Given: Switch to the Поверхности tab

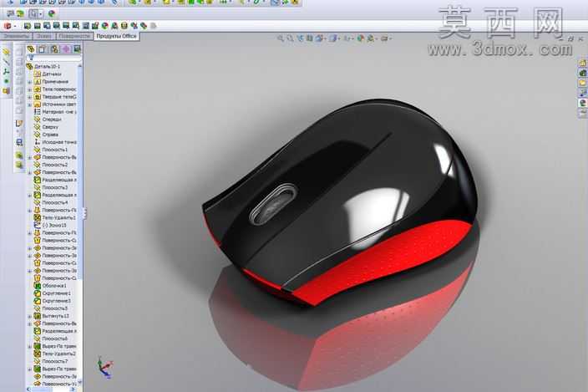Looking at the screenshot, I should pyautogui.click(x=74, y=37).
